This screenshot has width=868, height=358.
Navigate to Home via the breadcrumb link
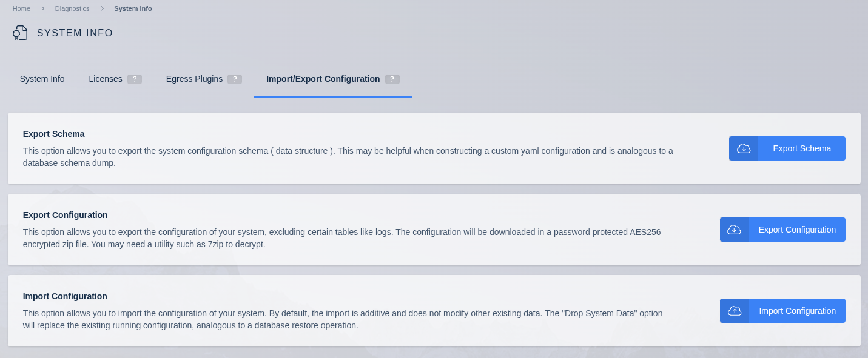click(21, 8)
